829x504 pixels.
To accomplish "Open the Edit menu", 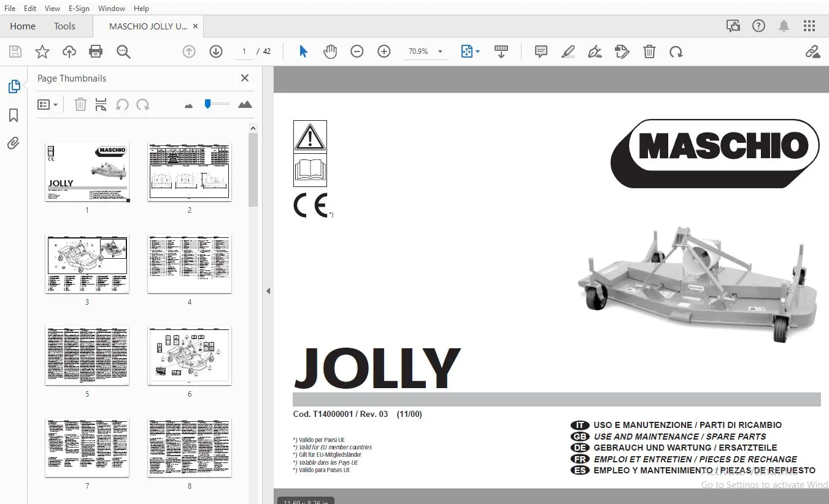I will pyautogui.click(x=30, y=9).
